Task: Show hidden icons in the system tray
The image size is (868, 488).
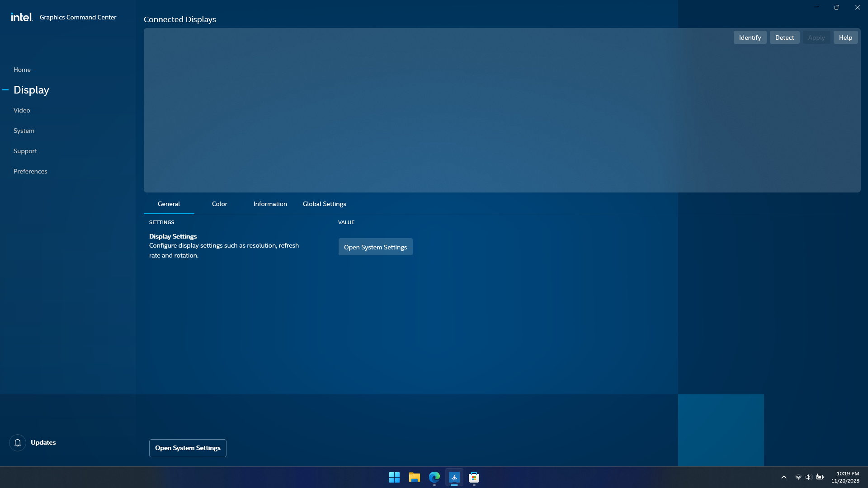Action: point(783,477)
